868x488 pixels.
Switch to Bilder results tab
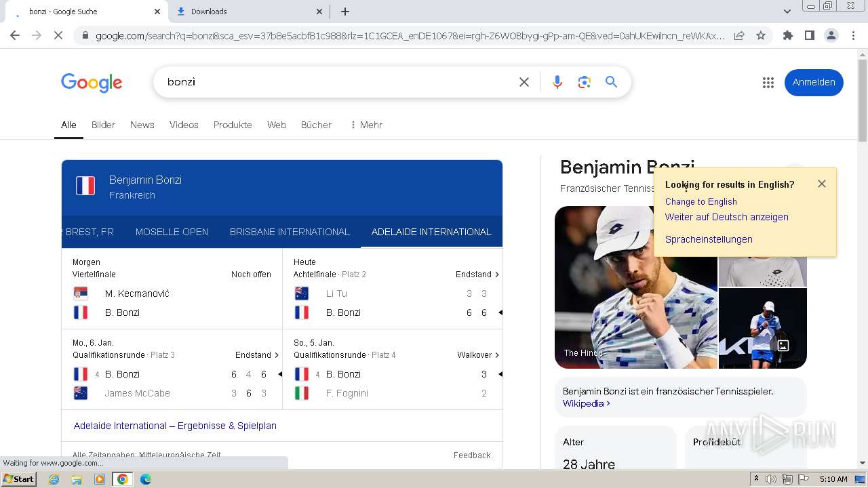(x=103, y=125)
